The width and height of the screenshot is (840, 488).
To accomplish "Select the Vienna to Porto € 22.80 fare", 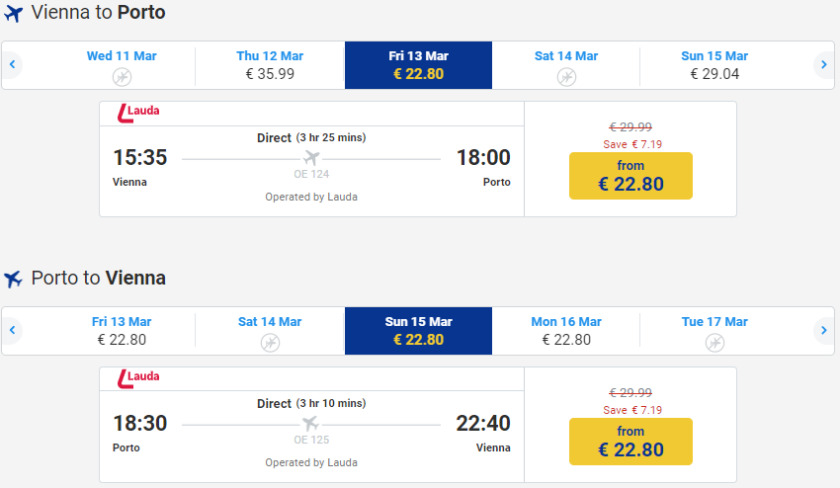I will 630,176.
